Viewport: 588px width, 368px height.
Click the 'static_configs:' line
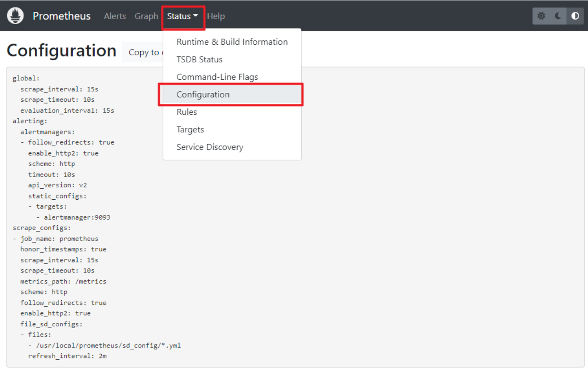pyautogui.click(x=57, y=196)
